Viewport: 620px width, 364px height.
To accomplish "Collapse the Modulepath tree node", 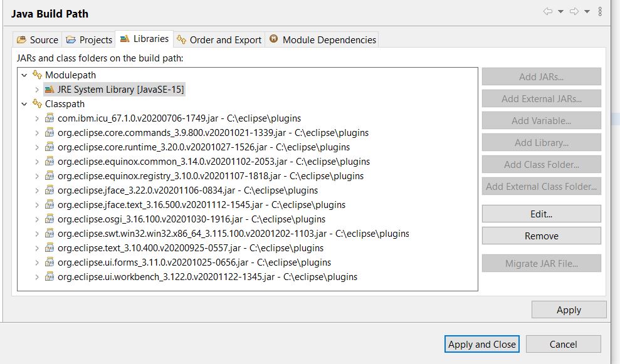I will pyautogui.click(x=24, y=75).
